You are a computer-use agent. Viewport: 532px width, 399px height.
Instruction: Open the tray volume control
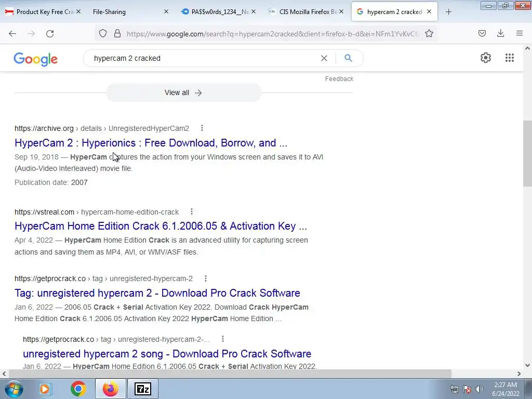coord(480,389)
